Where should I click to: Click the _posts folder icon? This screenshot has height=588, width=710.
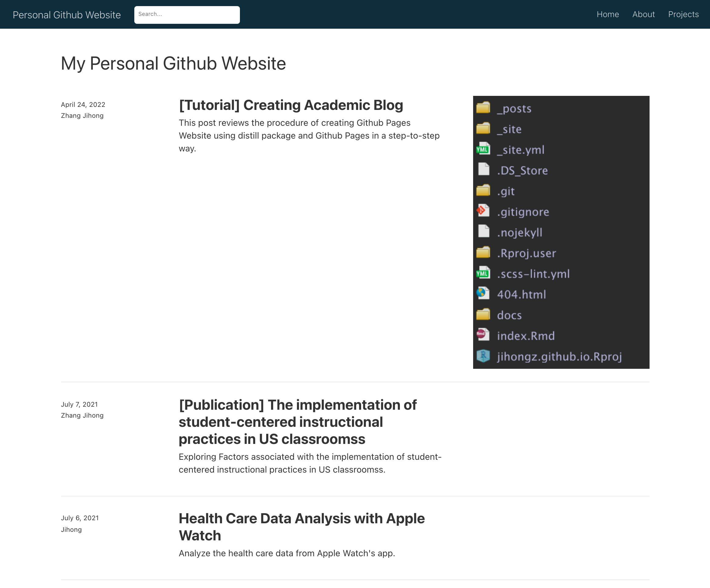tap(483, 108)
